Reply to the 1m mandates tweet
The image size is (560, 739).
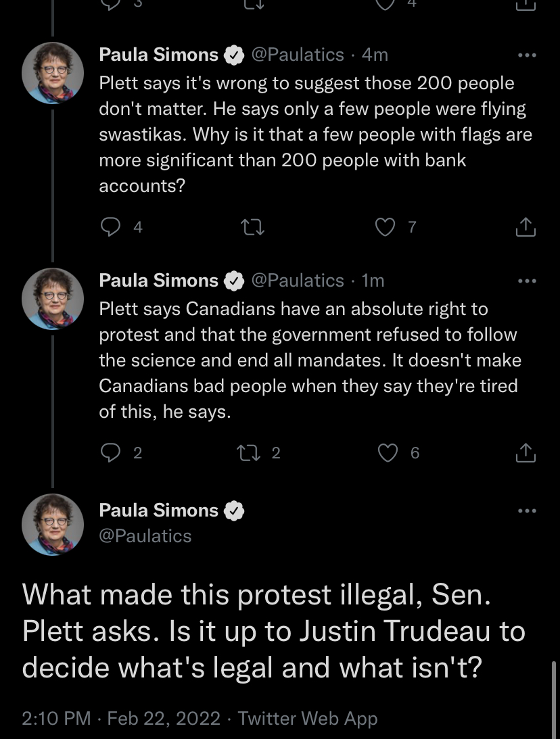(x=110, y=453)
